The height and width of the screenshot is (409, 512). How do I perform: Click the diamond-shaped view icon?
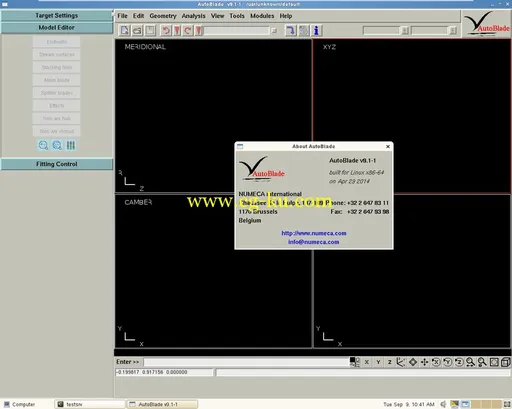point(413,362)
